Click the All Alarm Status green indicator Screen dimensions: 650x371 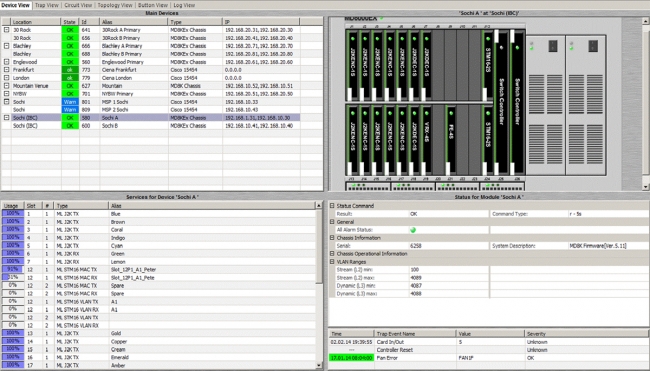(x=413, y=230)
